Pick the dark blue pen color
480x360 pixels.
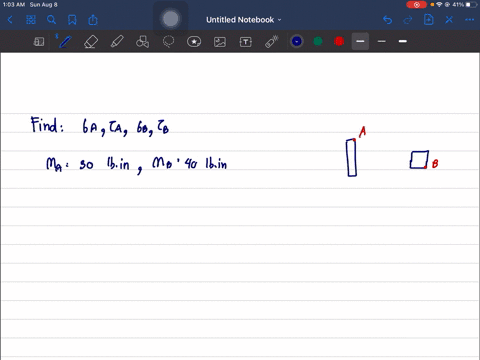[297, 41]
